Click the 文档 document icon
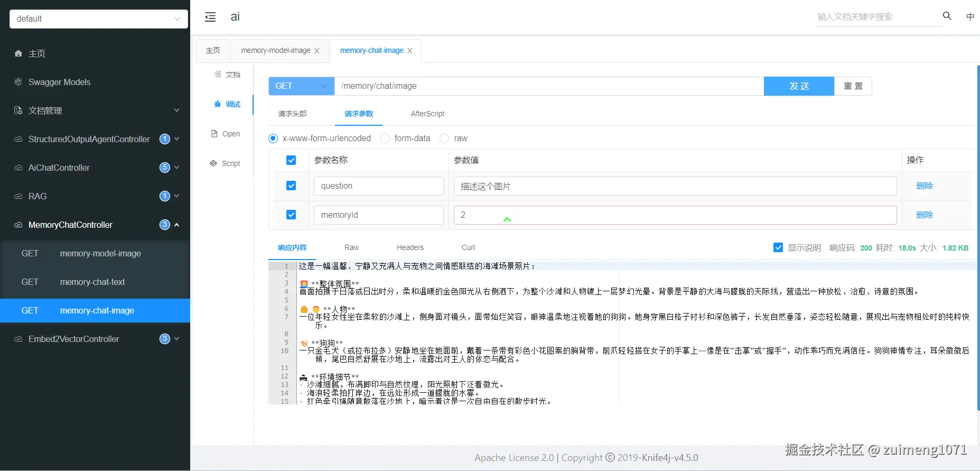The height and width of the screenshot is (471, 980). [x=218, y=75]
